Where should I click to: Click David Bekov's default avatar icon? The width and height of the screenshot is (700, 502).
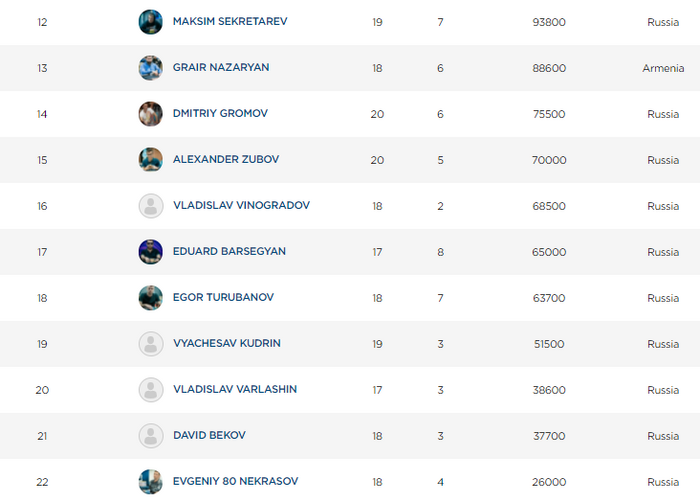[x=150, y=436]
